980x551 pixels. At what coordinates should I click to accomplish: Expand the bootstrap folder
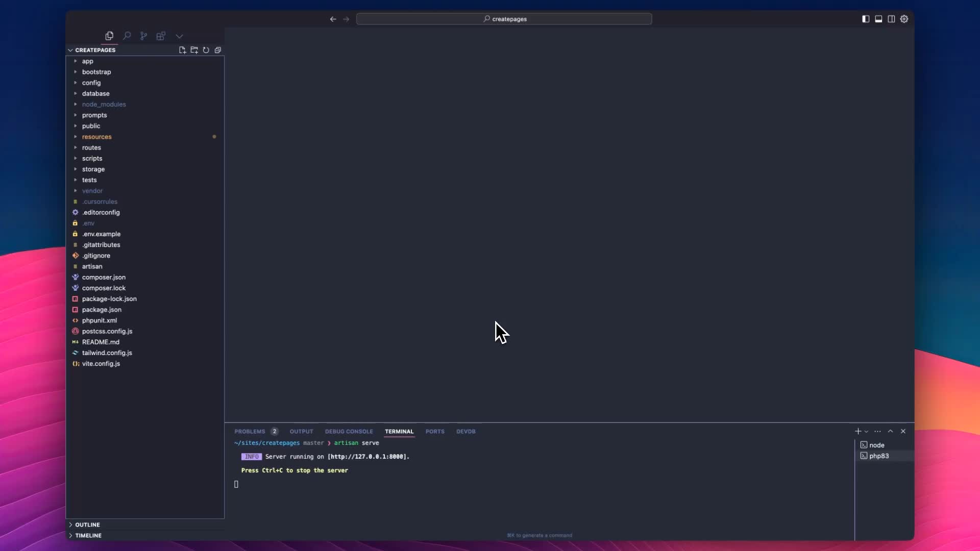pos(145,72)
